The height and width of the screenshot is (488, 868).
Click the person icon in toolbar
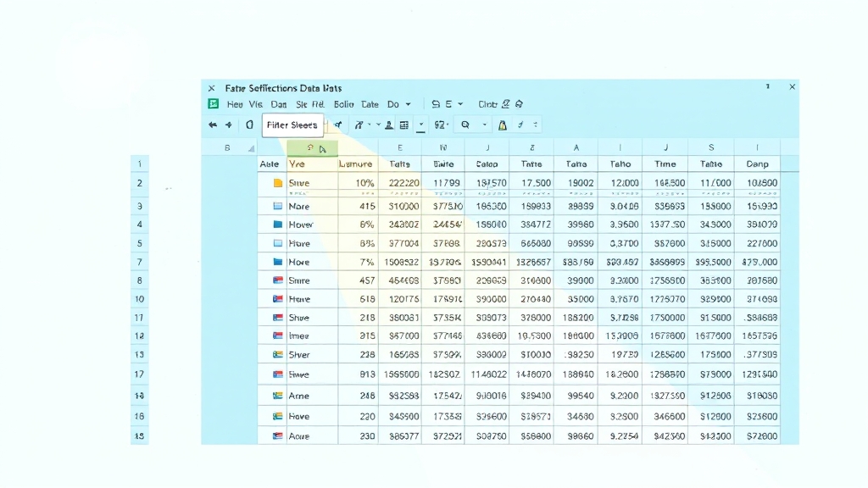click(389, 125)
